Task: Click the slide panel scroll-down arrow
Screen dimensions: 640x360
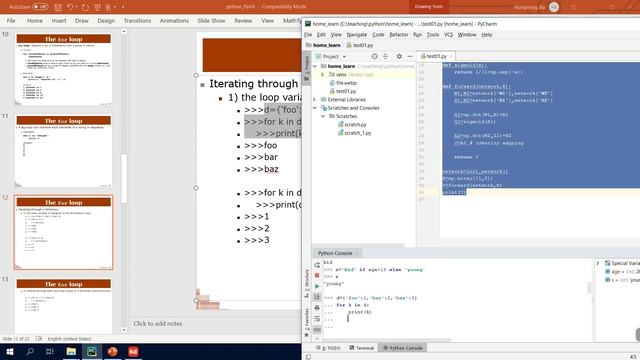Action: click(124, 330)
